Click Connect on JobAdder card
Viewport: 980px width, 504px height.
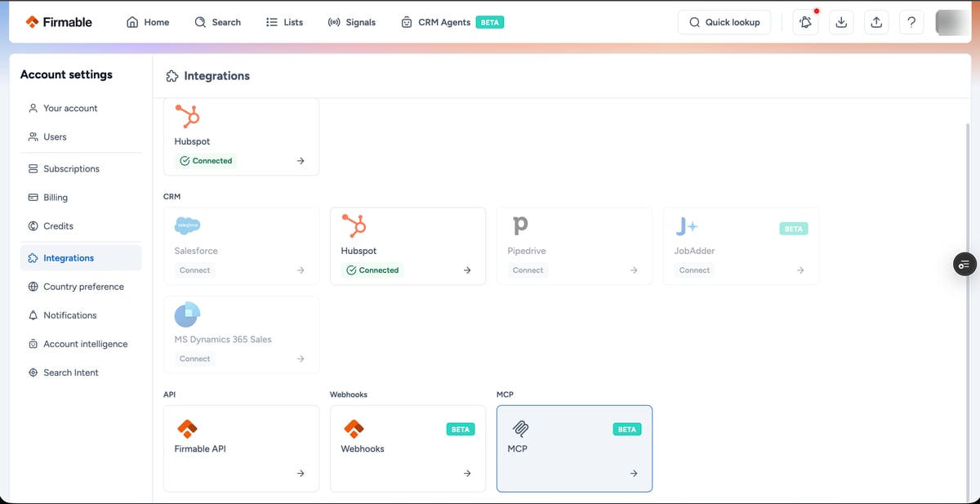tap(694, 270)
